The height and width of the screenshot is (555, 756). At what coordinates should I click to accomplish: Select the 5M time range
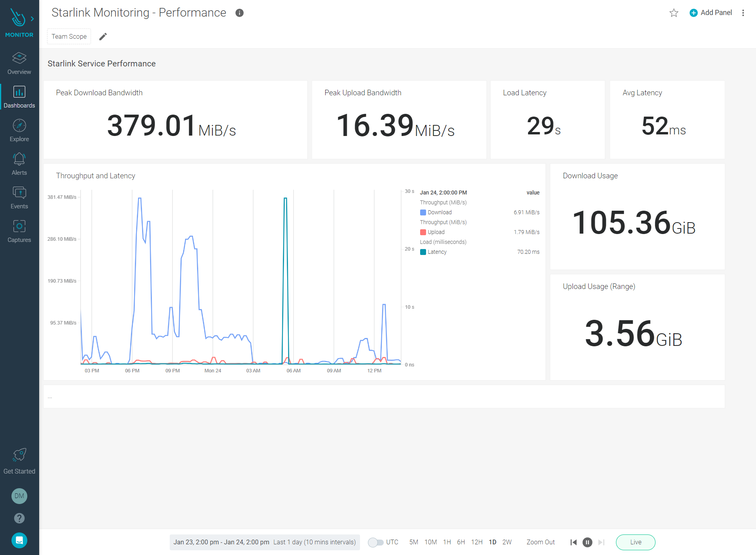tap(413, 542)
